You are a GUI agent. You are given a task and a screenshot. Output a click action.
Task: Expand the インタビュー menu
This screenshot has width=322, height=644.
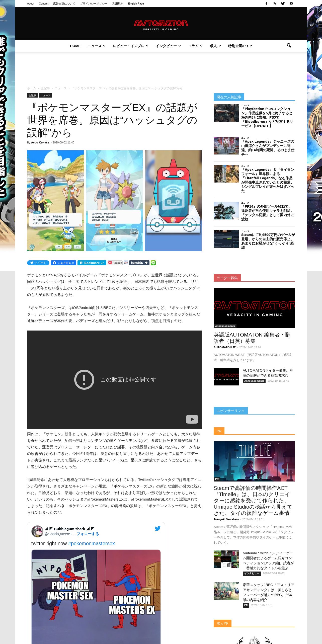point(168,46)
